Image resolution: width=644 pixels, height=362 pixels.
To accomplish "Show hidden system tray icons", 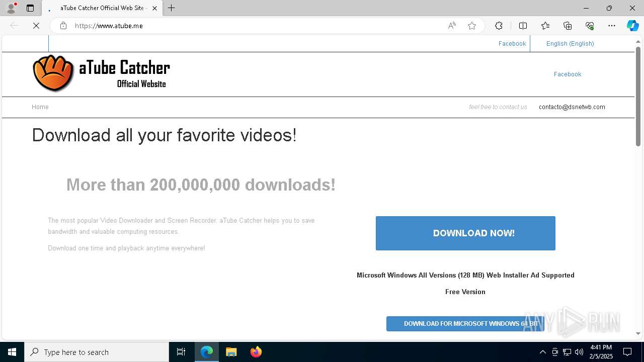I will tap(542, 352).
